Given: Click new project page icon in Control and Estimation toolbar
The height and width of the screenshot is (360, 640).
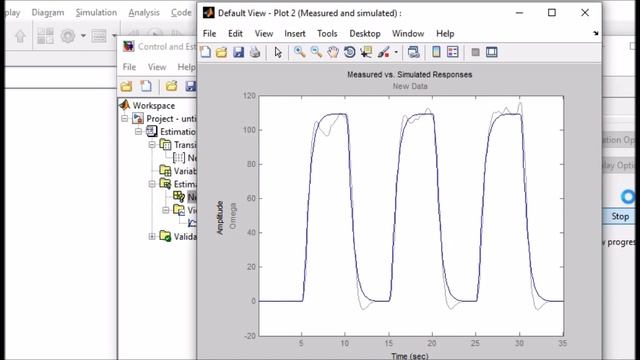Looking at the screenshot, I should coord(146,86).
